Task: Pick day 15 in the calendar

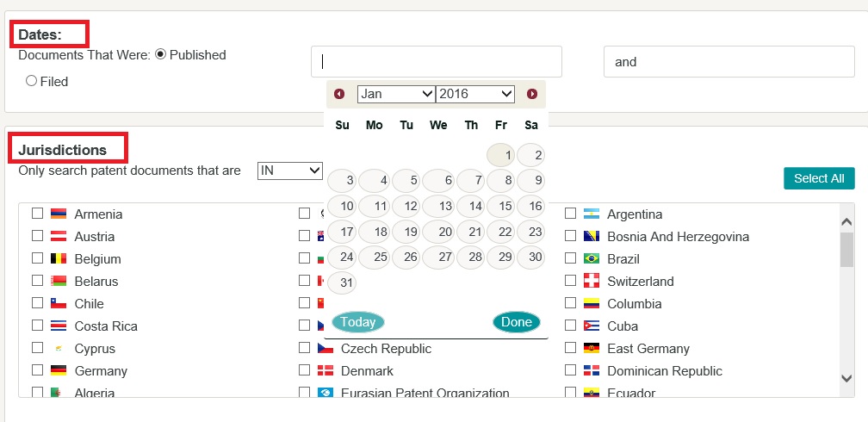Action: coord(505,206)
